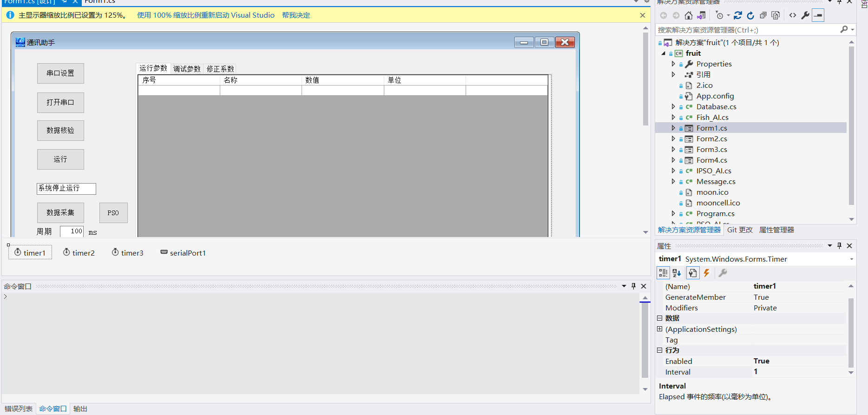Sort properties alphabetically with A-Z icon
The width and height of the screenshot is (868, 415).
(x=677, y=273)
